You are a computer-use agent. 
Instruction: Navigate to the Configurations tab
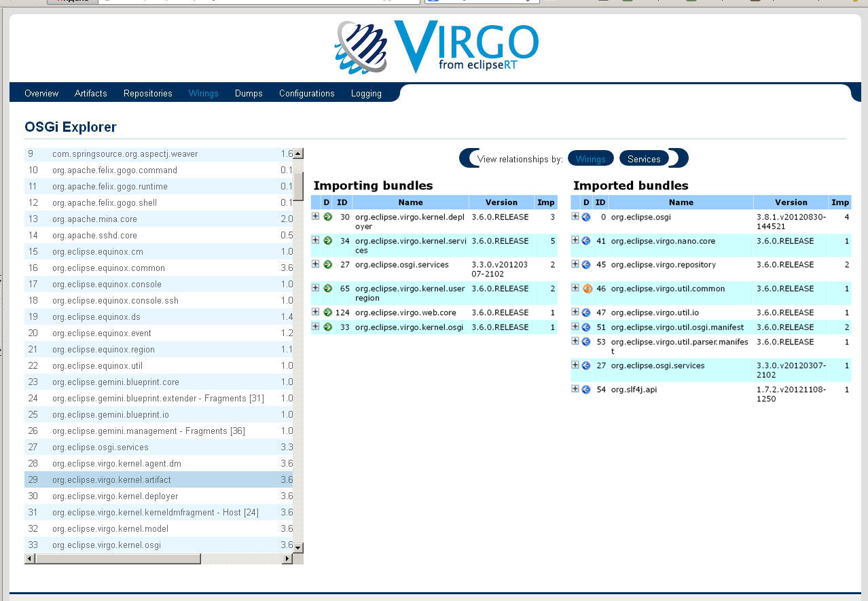[x=307, y=93]
